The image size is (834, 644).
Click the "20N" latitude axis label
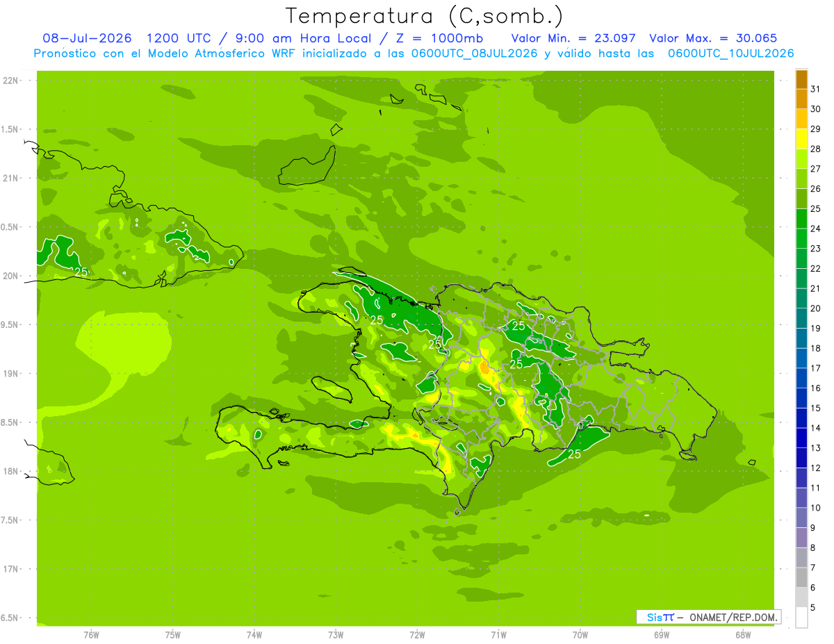[11, 276]
